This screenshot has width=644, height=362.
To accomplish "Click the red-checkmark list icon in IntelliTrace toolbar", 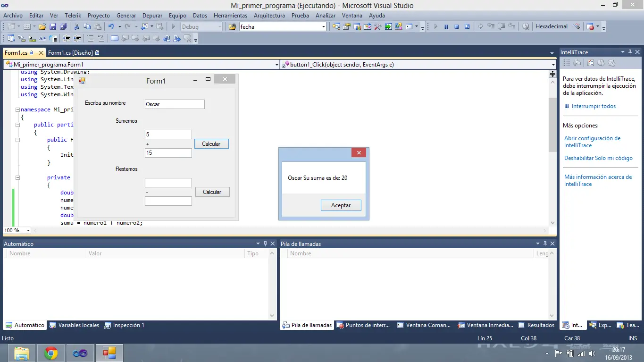I will pyautogui.click(x=590, y=63).
